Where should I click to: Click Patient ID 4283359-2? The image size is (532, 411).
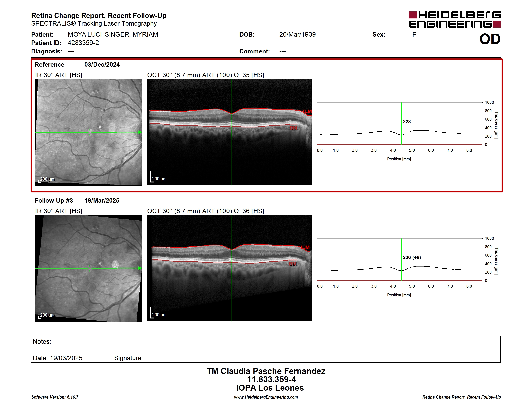click(83, 43)
